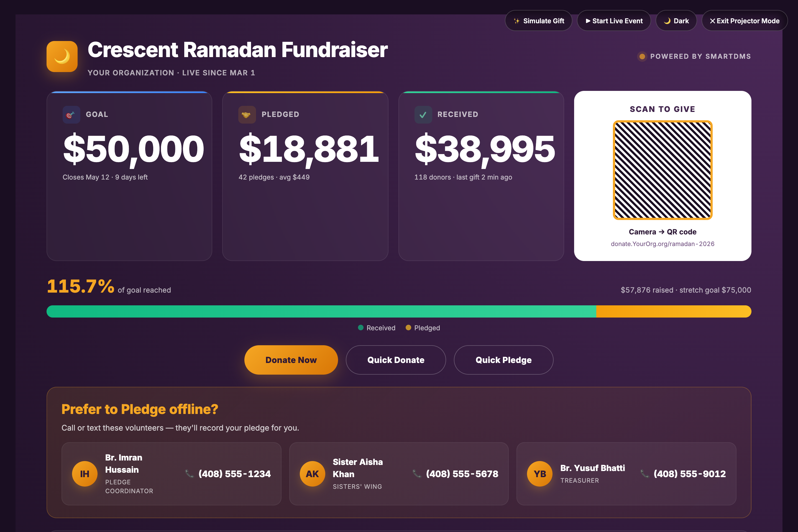Screen dimensions: 798x532
Task: Exit Projector Mode
Action: (x=745, y=21)
